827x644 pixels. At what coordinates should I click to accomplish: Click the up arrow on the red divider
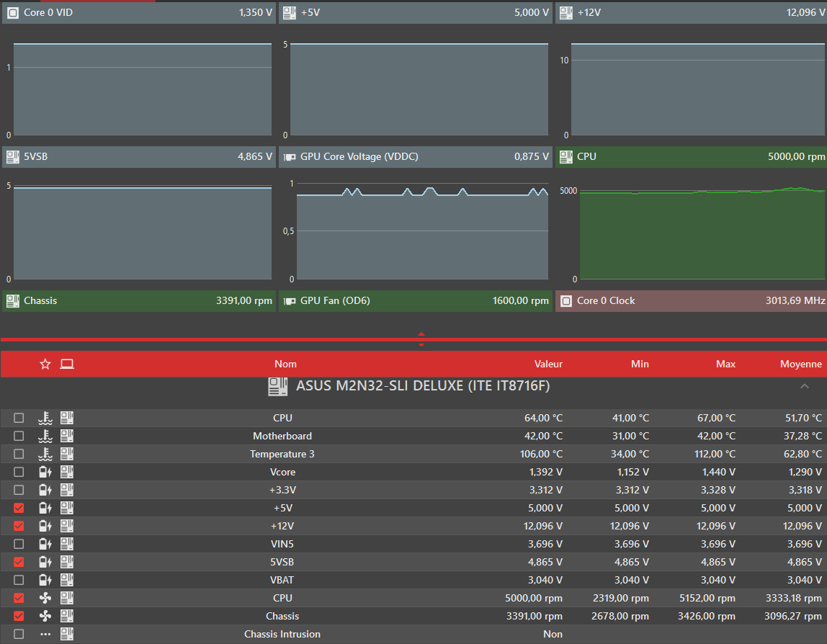click(421, 334)
